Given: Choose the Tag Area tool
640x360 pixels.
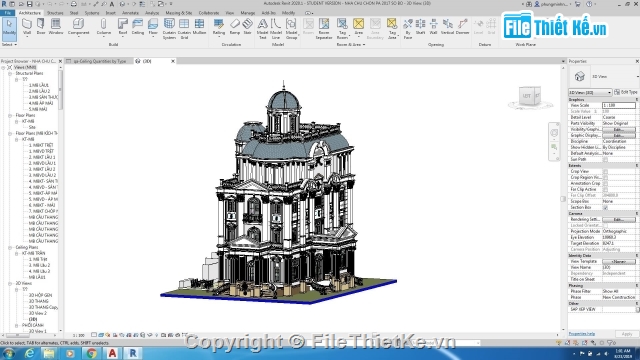Looking at the screenshot, I should coord(392,29).
